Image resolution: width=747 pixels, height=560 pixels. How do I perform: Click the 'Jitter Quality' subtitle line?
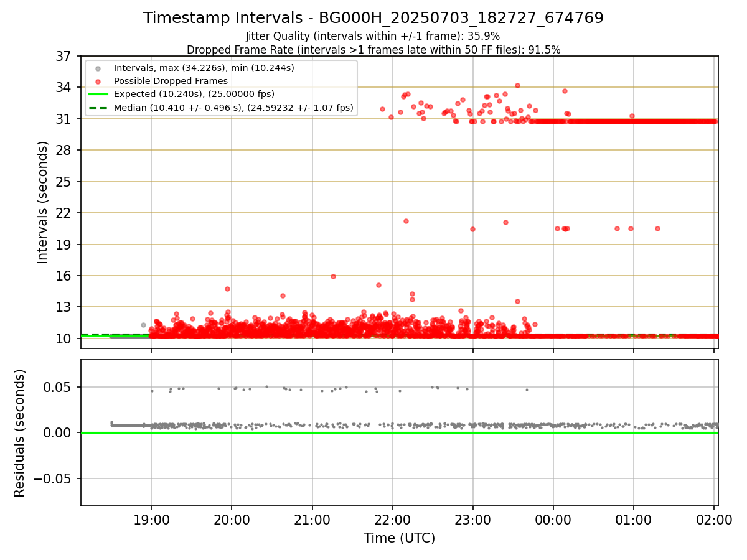tap(373, 36)
